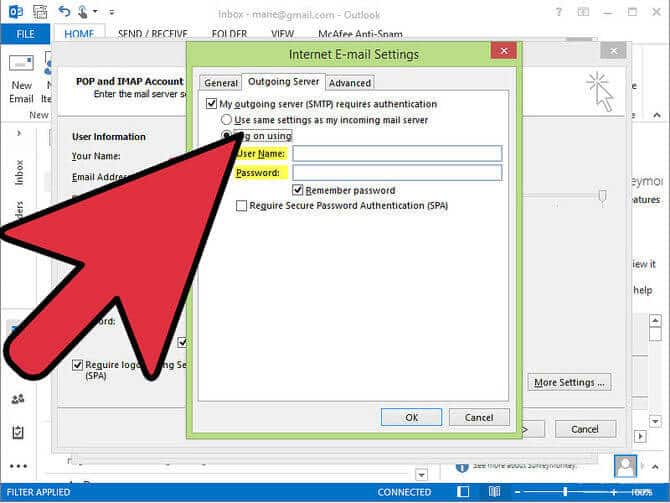Toggle the Remember password checkbox
Viewport: 670px width, 503px height.
pyautogui.click(x=298, y=190)
